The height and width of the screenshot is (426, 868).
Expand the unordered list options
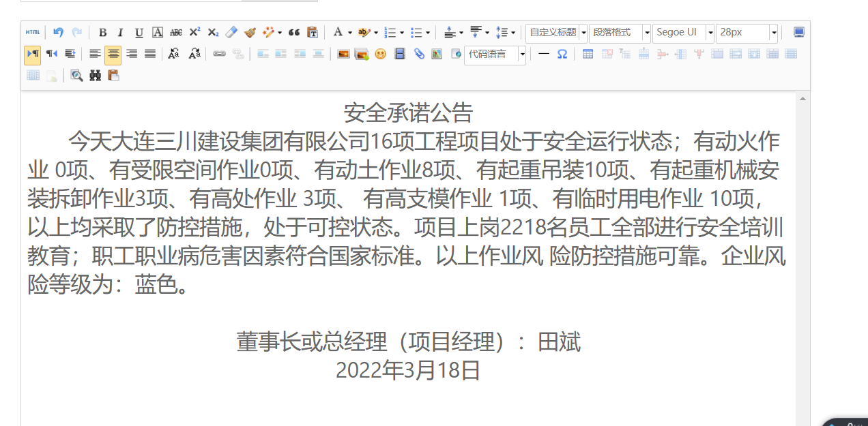(x=428, y=32)
